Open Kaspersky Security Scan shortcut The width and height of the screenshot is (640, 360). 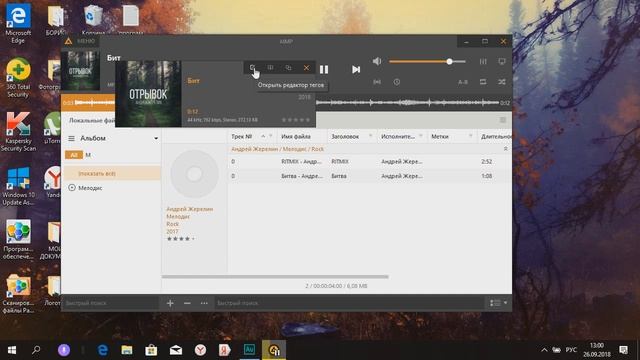click(18, 131)
